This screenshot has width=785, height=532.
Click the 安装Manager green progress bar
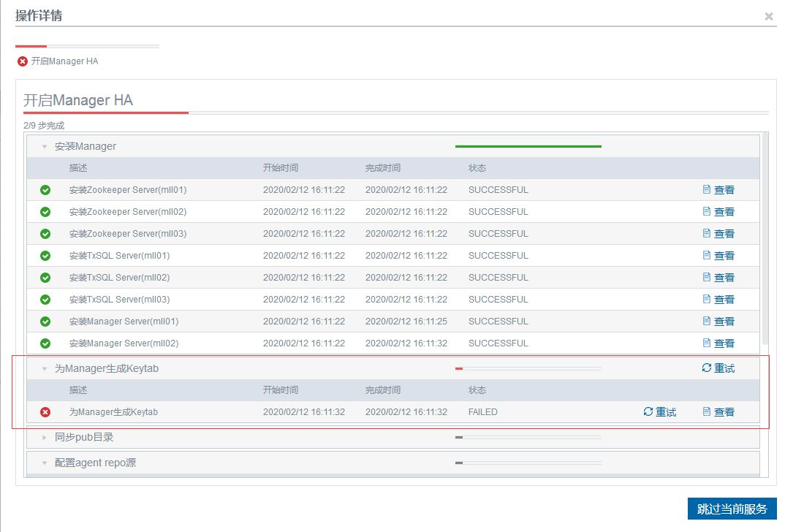point(528,146)
